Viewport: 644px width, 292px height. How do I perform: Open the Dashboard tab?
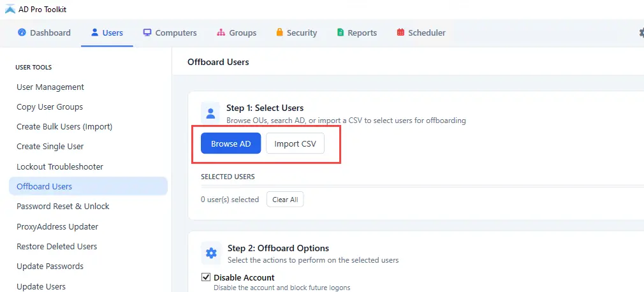coord(44,33)
